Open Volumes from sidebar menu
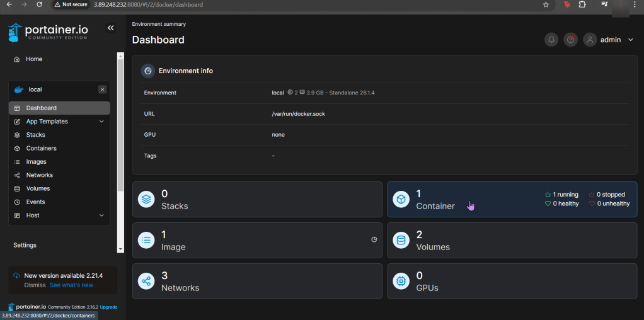This screenshot has width=644, height=320. (x=38, y=188)
